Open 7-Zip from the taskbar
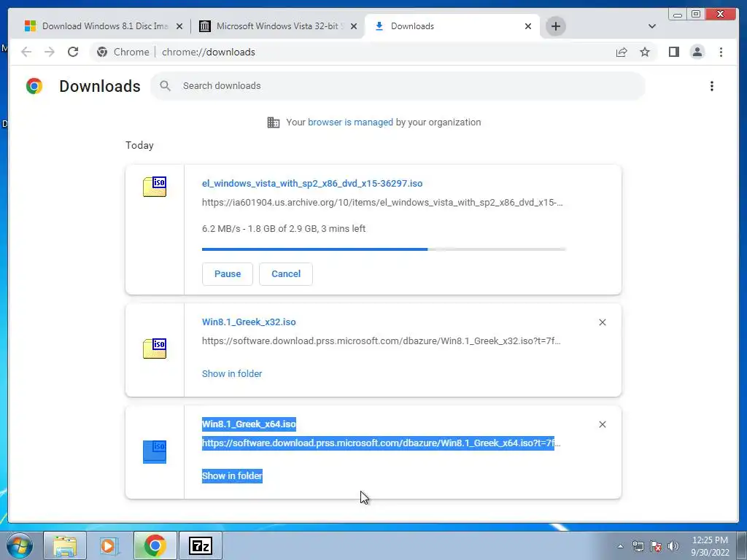 point(200,545)
